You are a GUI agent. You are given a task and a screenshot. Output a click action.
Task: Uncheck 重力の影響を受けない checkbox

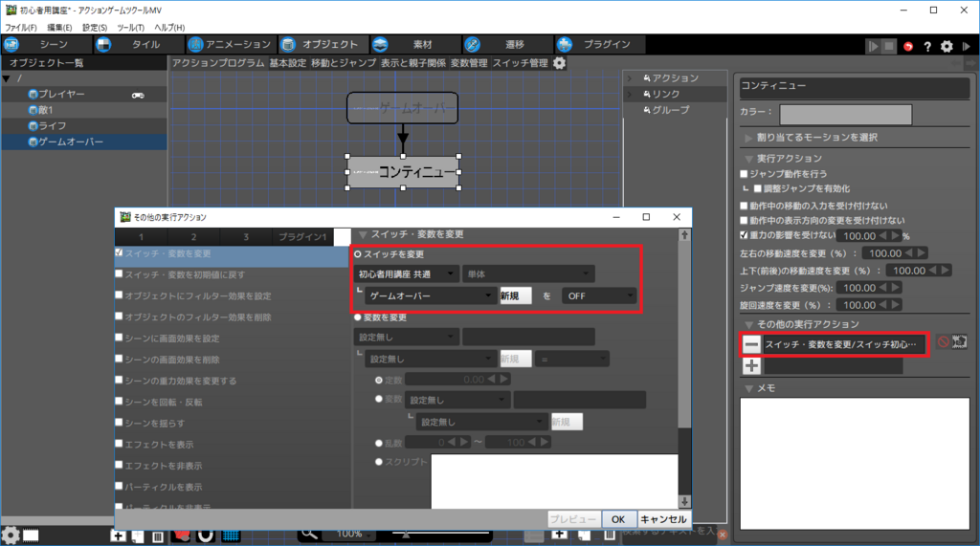(x=744, y=235)
